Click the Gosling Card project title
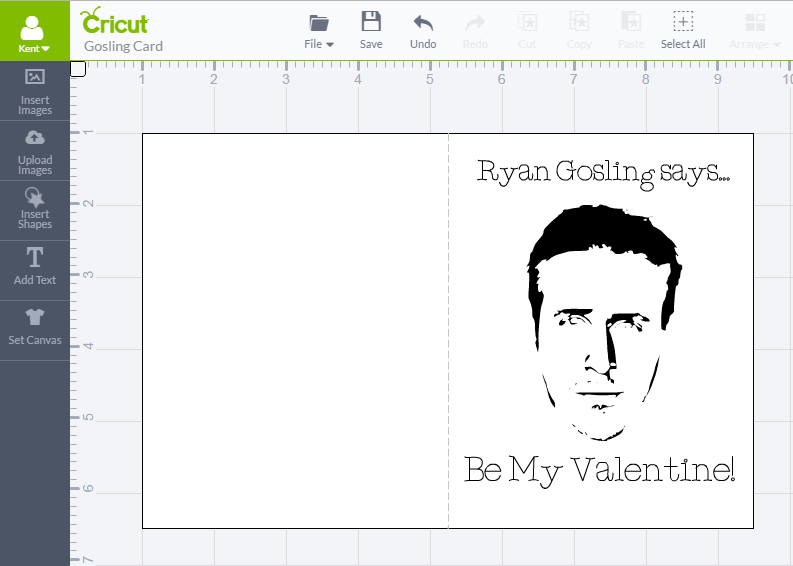Viewport: 793px width, 566px height. point(123,47)
